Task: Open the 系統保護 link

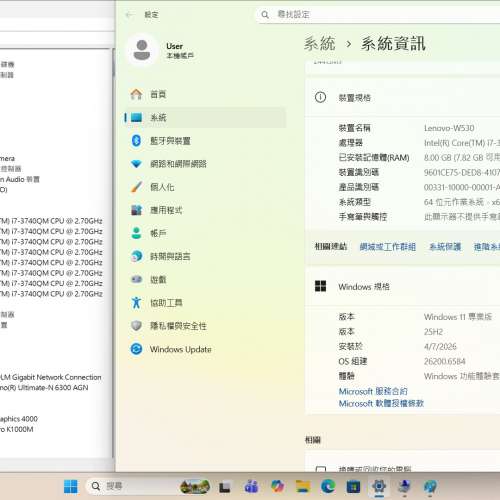Action: click(445, 247)
